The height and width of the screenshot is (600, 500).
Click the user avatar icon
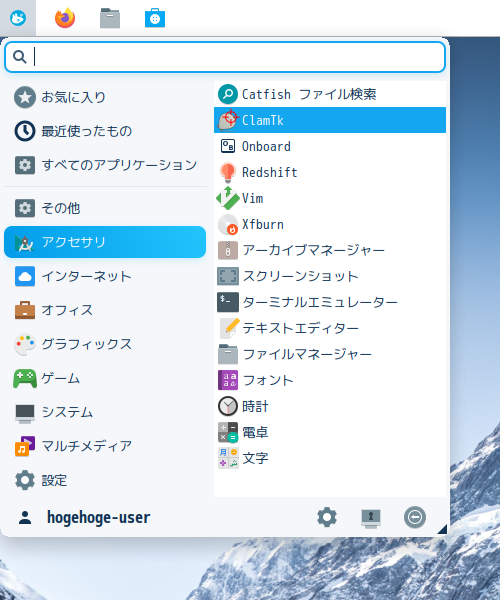pos(25,517)
